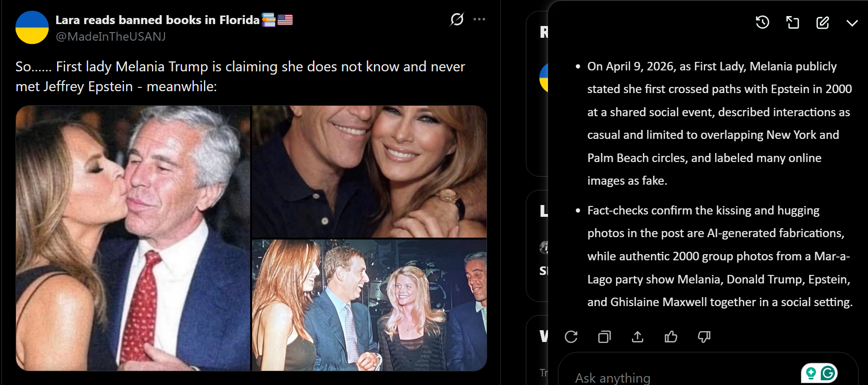Copy the Grok response text
Viewport: 868px width, 385px height.
tap(604, 337)
